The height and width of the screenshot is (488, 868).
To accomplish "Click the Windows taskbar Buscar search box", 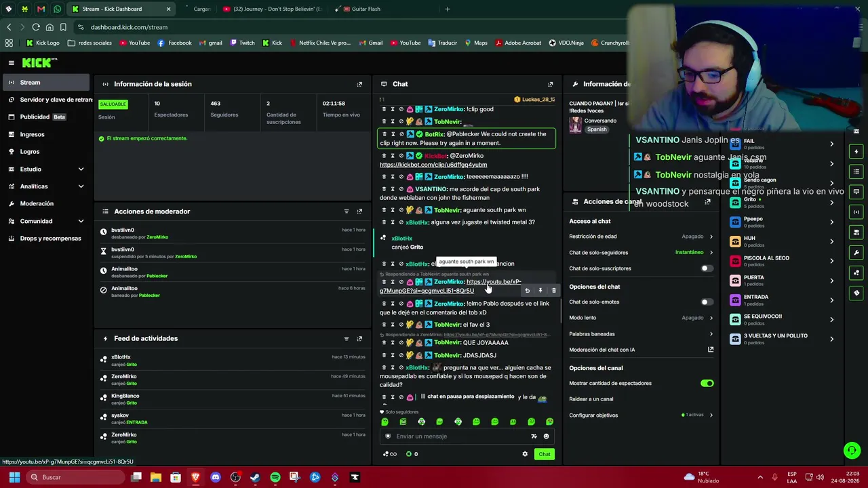I will (x=75, y=477).
